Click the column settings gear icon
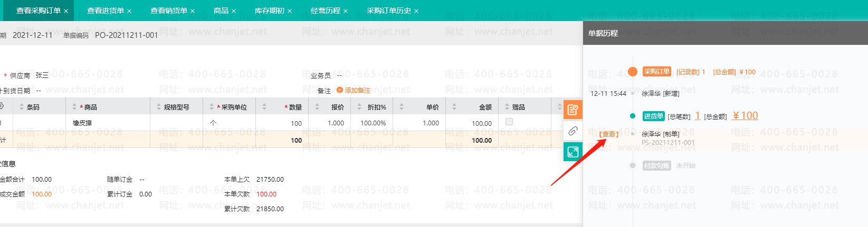The width and height of the screenshot is (868, 227). 2,106
